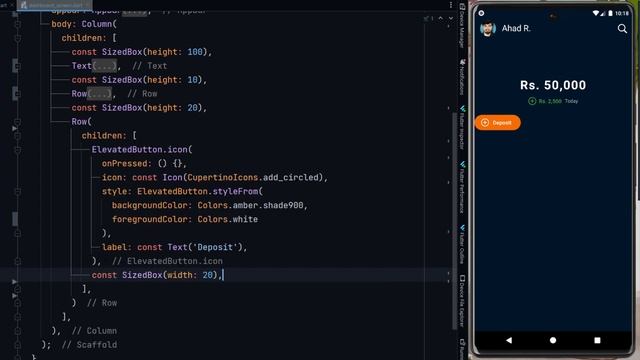Click the editor vertical scrollbar
The width and height of the screenshot is (640, 360).
click(455, 220)
